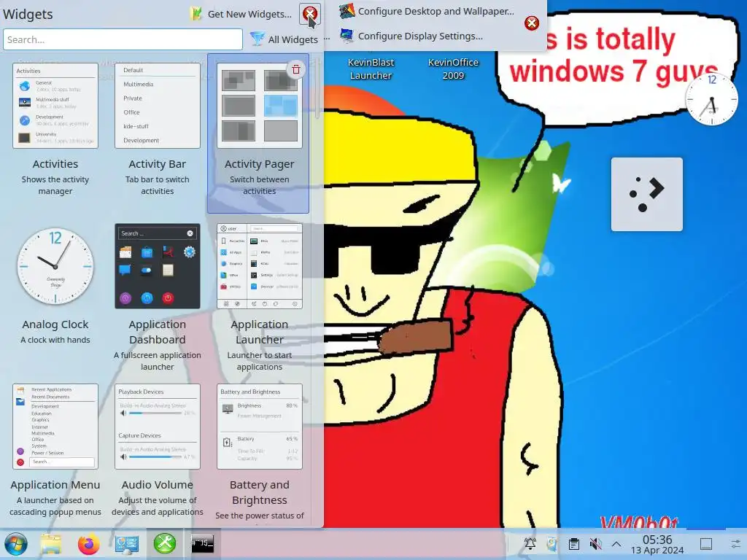747x560 pixels.
Task: Launch Firefox from the taskbar
Action: click(88, 544)
